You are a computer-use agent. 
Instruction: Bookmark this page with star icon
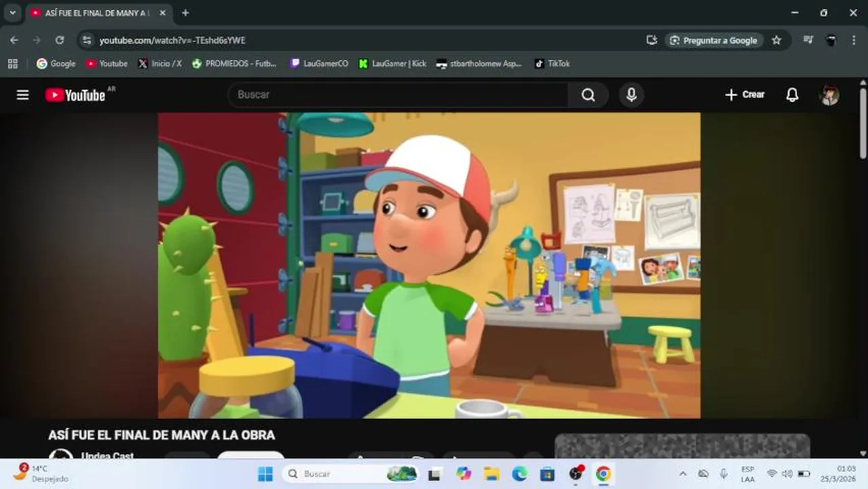point(776,40)
